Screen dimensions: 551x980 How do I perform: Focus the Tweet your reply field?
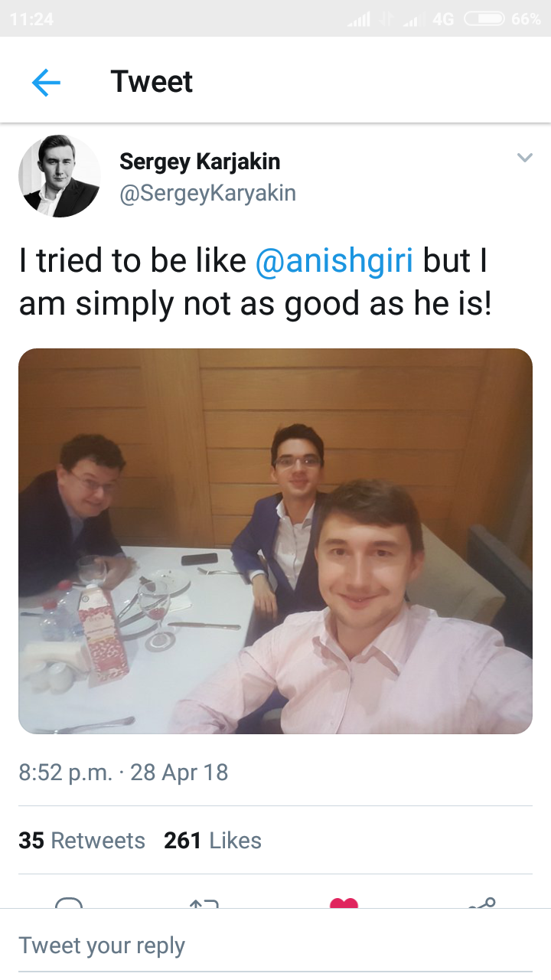[275, 946]
